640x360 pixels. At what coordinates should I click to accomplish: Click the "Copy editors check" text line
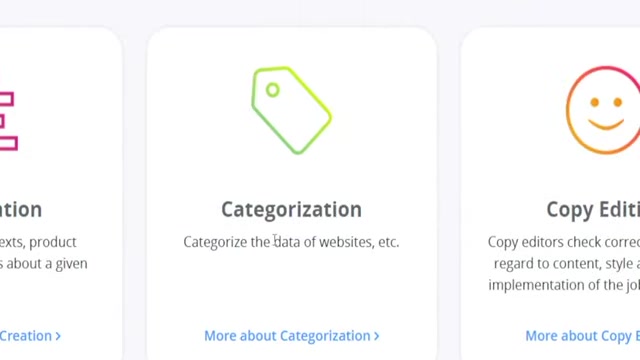click(x=564, y=242)
